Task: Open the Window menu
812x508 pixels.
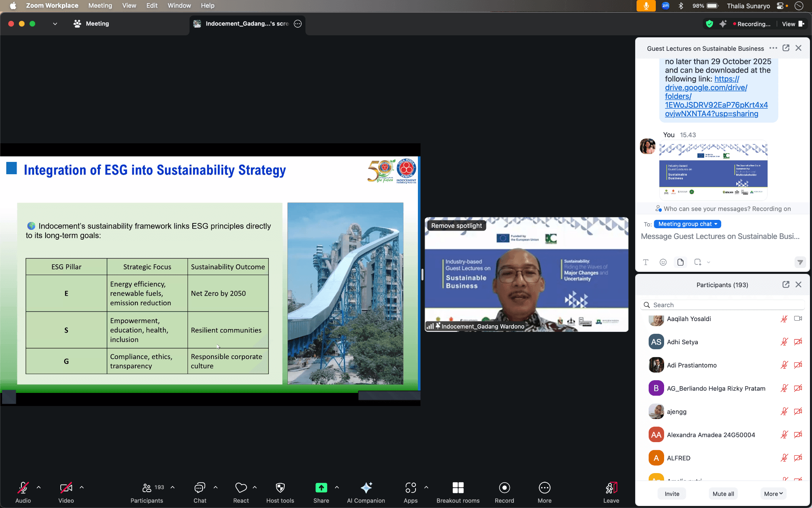Action: [x=179, y=6]
